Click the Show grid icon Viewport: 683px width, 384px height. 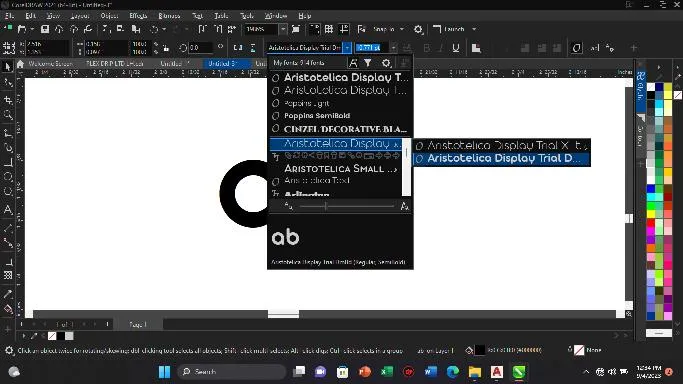click(x=329, y=29)
